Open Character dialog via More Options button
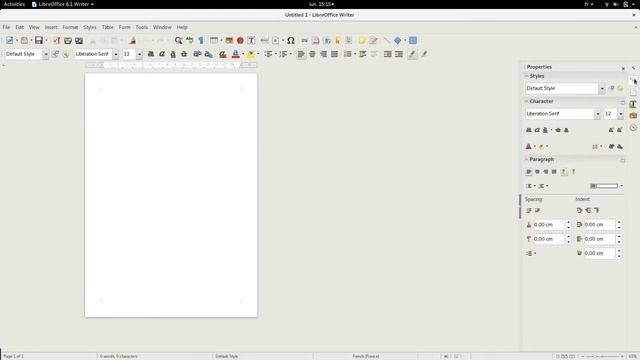640x360 pixels. click(x=622, y=102)
